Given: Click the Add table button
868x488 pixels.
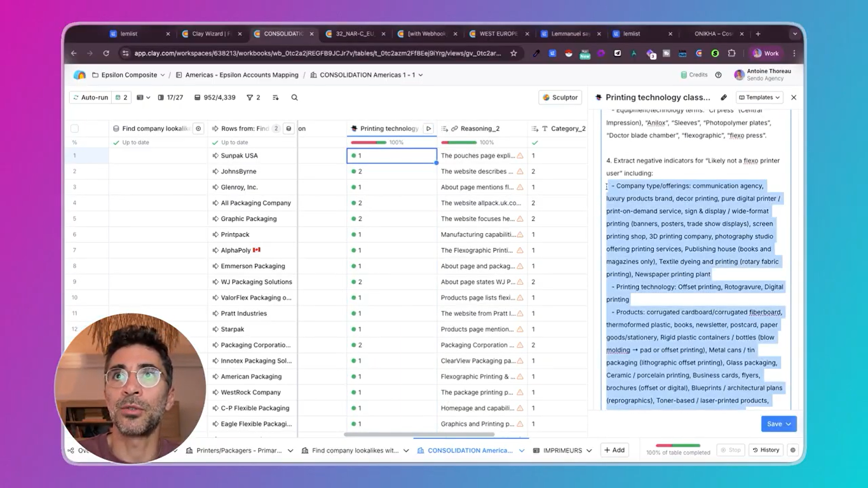Looking at the screenshot, I should click(x=614, y=450).
